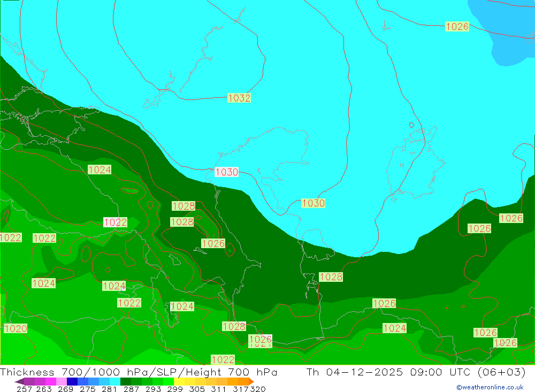Click the date 04-12-2025 text
This screenshot has height=392, width=535.
pyautogui.click(x=364, y=372)
